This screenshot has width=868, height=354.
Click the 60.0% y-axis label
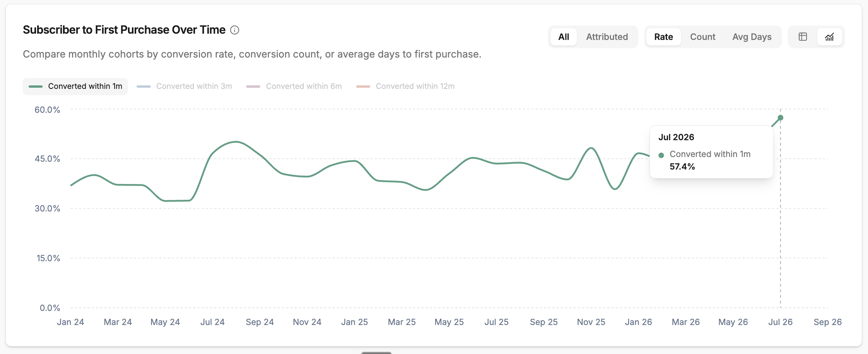click(x=47, y=110)
